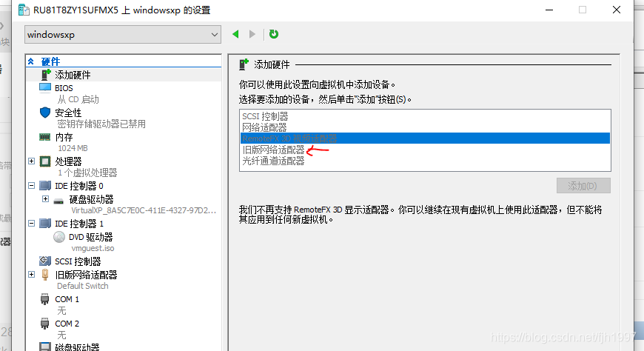
Task: Collapse the IDE 控制器 0 node
Action: [x=31, y=186]
